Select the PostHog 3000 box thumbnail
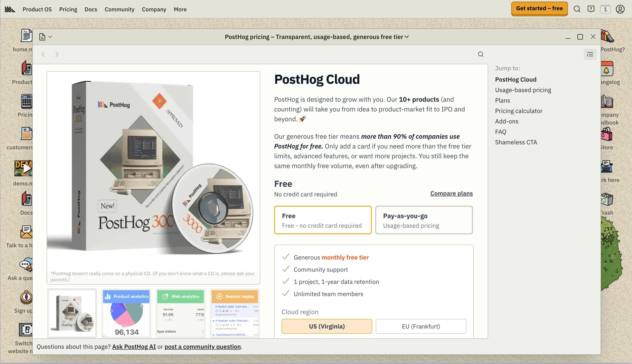 (72, 313)
